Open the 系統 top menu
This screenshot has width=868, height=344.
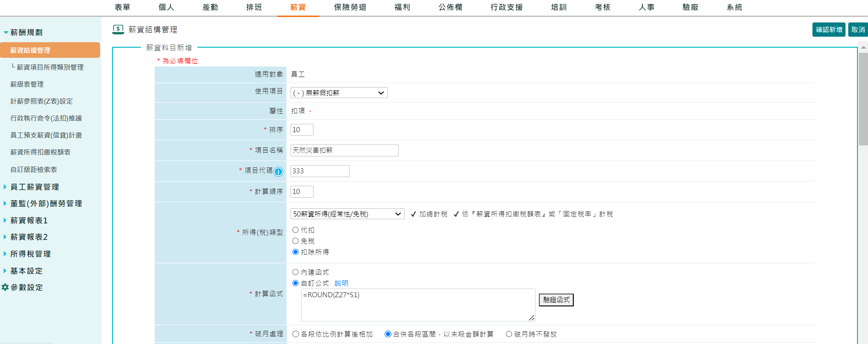click(x=734, y=7)
